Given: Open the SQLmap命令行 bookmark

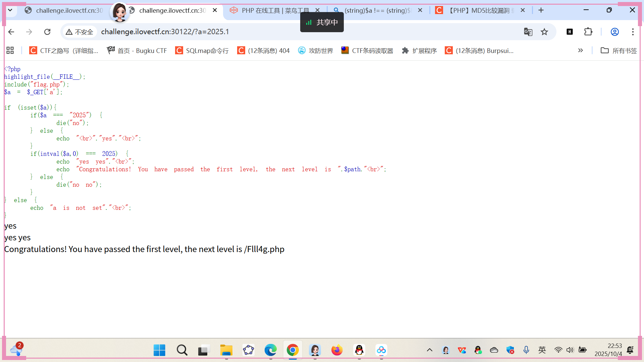Looking at the screenshot, I should click(202, 51).
